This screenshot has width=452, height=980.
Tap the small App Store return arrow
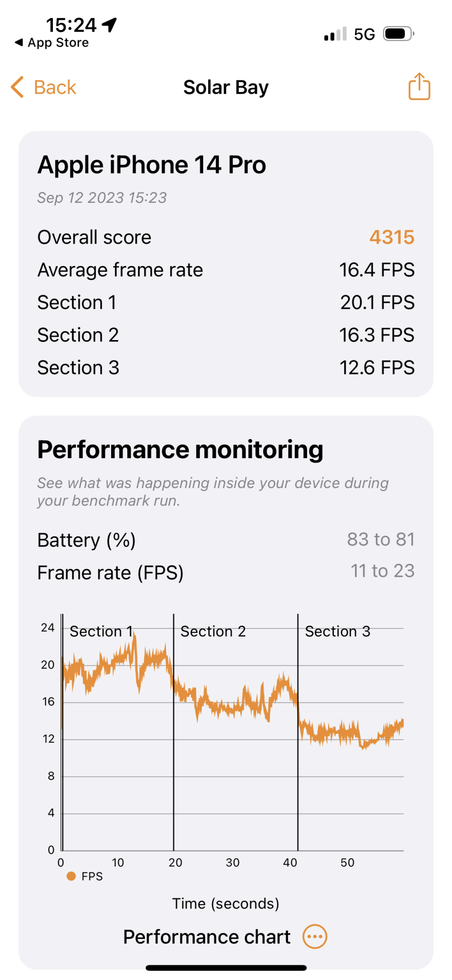pyautogui.click(x=19, y=43)
